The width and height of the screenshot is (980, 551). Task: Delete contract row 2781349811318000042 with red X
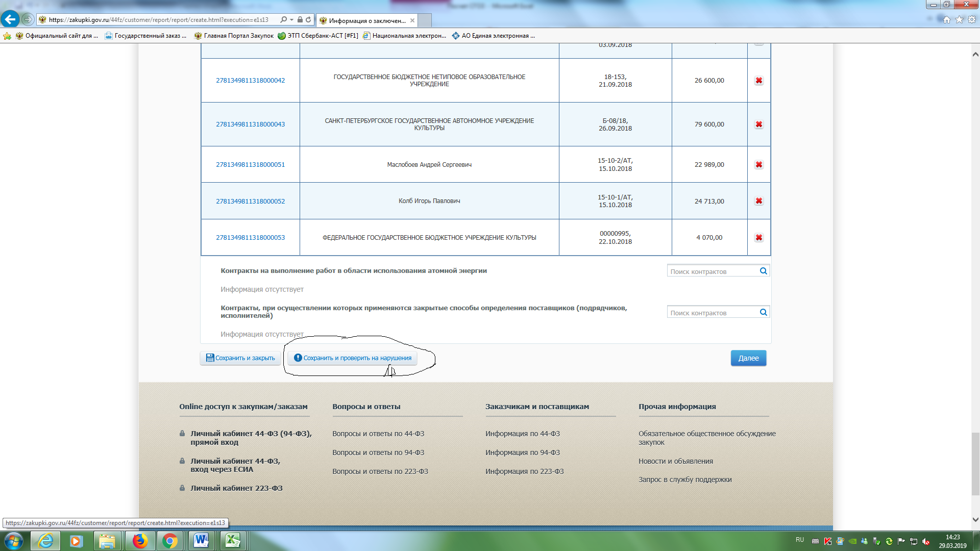758,81
